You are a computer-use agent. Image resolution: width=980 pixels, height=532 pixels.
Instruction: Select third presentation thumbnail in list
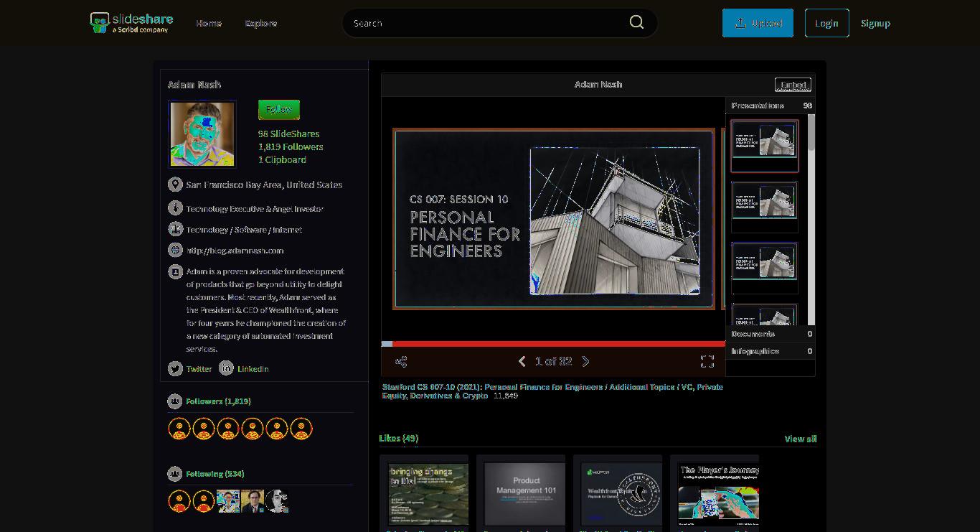coord(765,268)
